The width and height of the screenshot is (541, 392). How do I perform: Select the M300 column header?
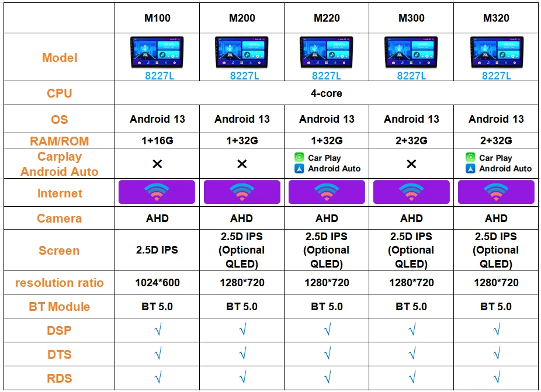point(411,18)
